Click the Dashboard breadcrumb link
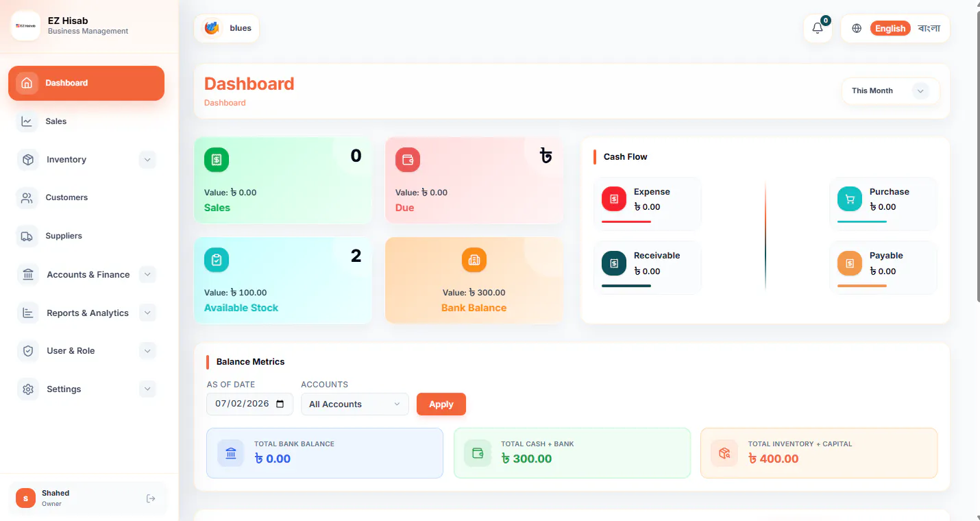 coord(225,103)
